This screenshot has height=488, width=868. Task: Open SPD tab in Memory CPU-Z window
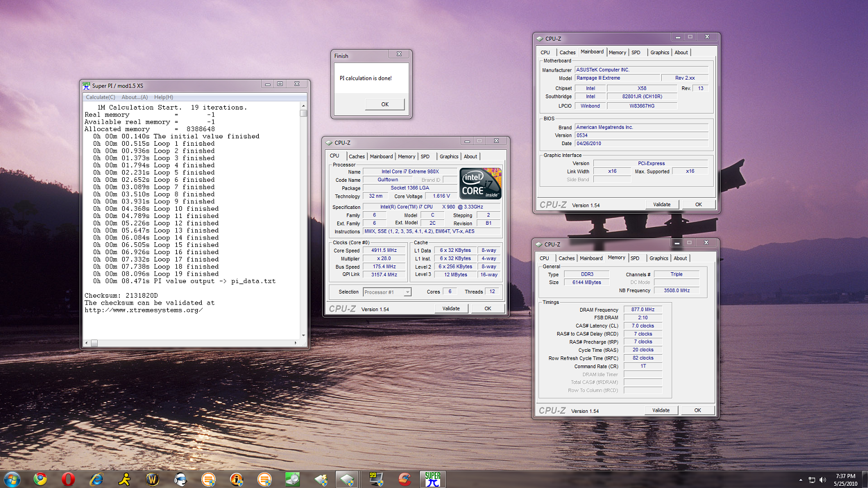(x=635, y=258)
